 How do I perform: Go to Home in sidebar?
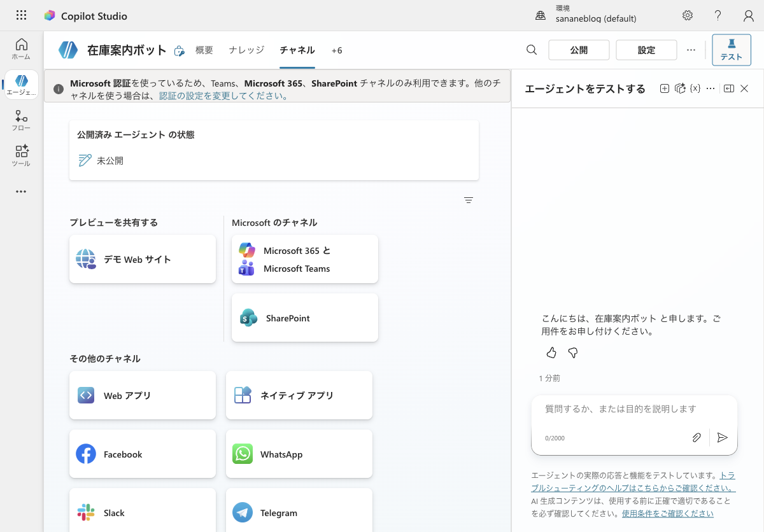[x=21, y=48]
